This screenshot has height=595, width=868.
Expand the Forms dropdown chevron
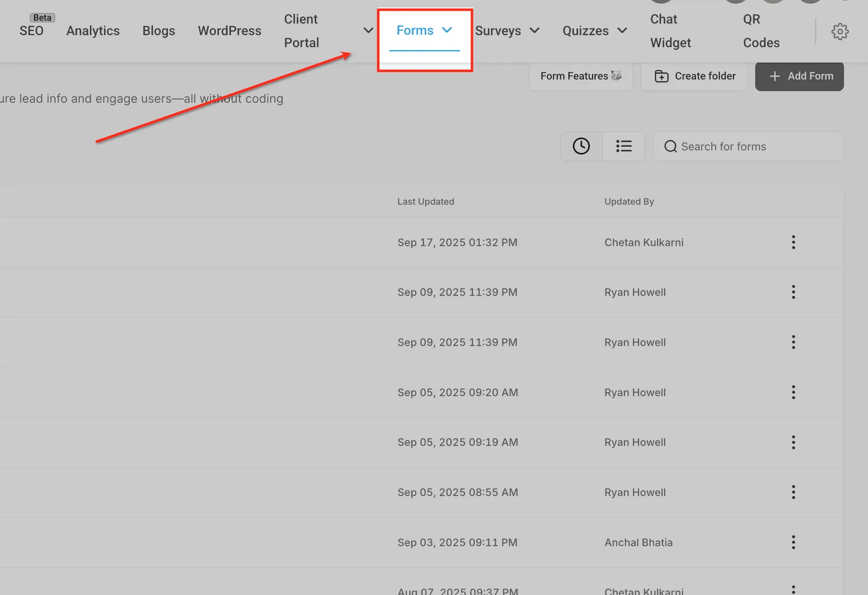447,30
